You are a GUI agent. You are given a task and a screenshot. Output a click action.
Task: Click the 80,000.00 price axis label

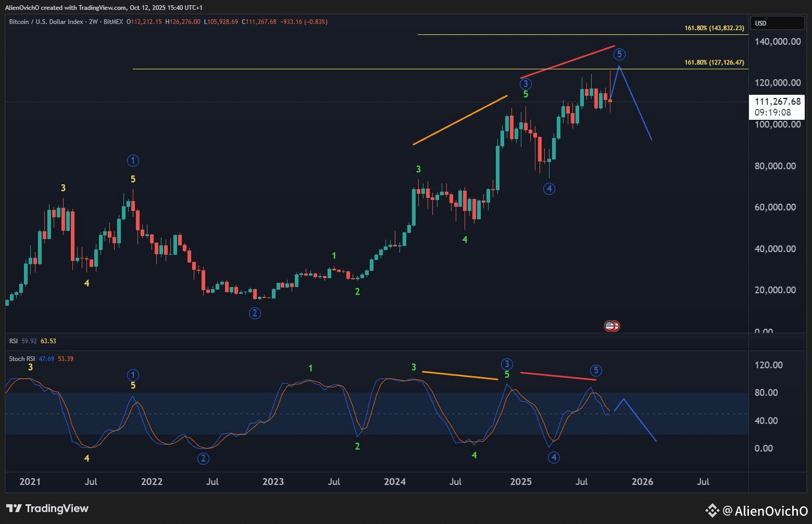click(x=776, y=166)
